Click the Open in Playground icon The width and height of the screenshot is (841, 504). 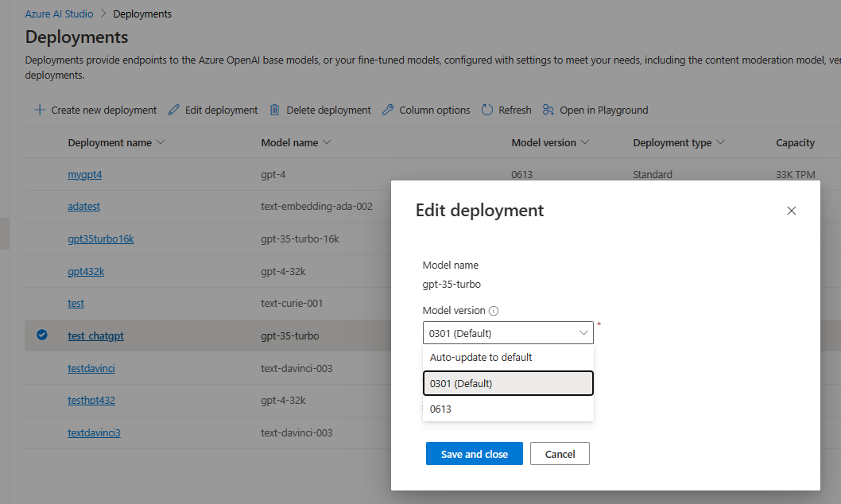pos(548,110)
